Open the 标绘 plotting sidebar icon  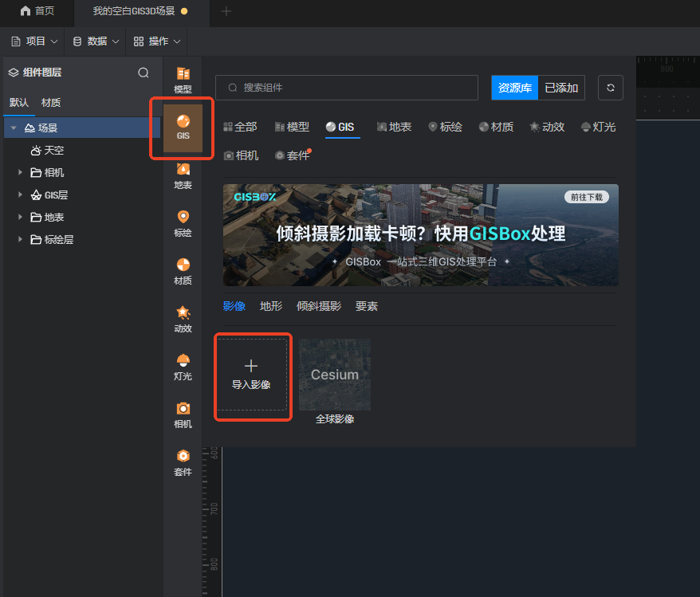point(183,223)
